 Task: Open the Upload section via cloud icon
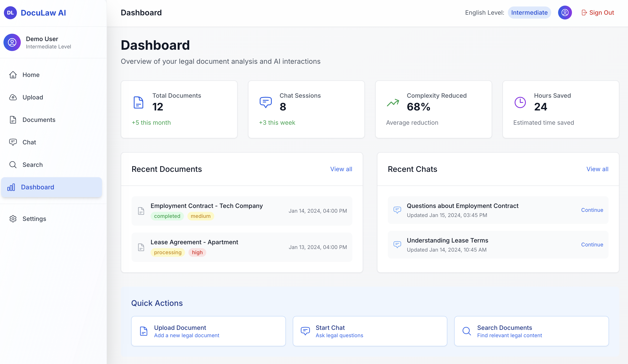click(x=13, y=97)
